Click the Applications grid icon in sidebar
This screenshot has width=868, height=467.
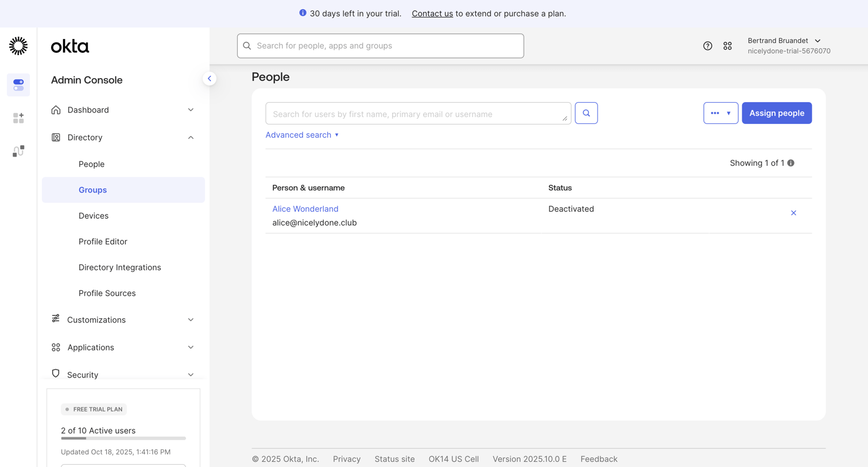pyautogui.click(x=56, y=347)
